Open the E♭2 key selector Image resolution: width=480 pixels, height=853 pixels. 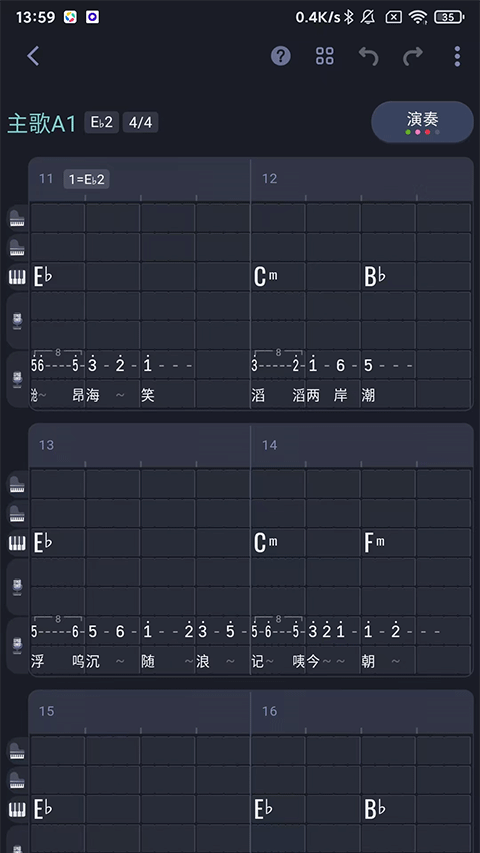[x=102, y=122]
